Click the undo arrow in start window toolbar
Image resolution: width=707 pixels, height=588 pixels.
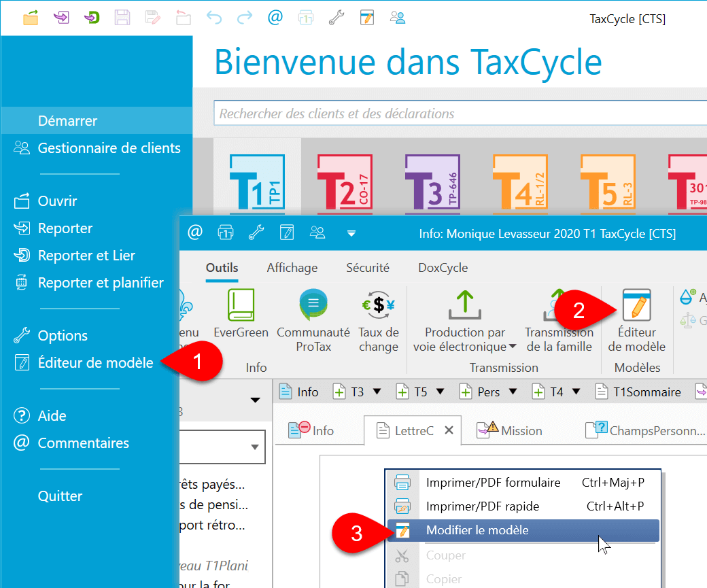click(x=214, y=18)
